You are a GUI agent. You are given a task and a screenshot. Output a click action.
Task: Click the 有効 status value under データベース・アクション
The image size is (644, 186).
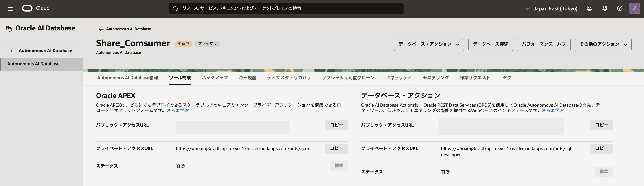(x=445, y=172)
